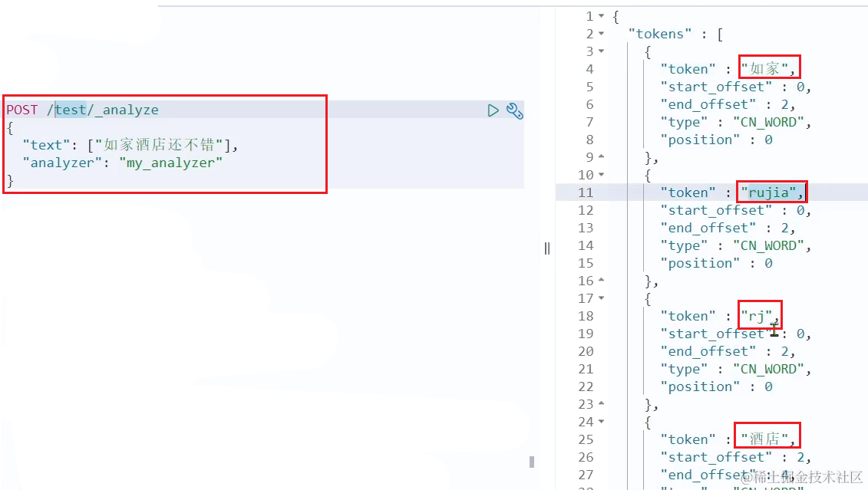Click the "如家" token value
The width and height of the screenshot is (868, 490).
pos(764,69)
